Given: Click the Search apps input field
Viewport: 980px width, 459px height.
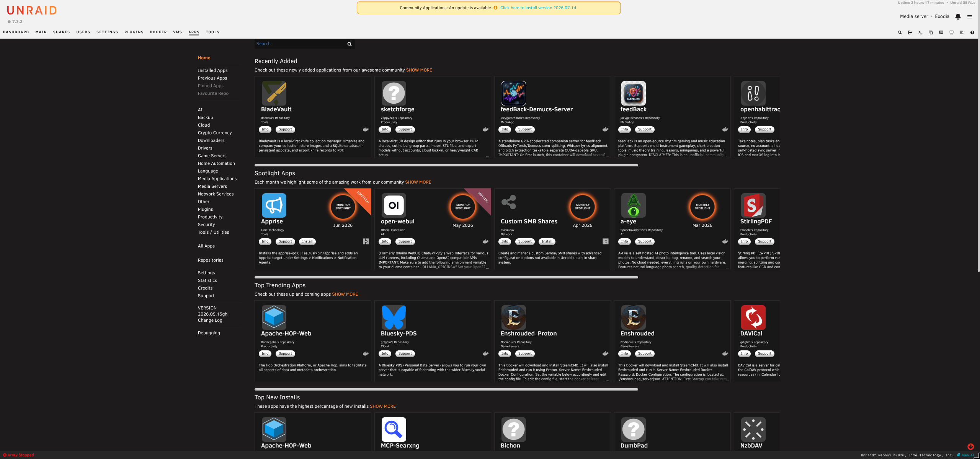Looking at the screenshot, I should point(300,44).
